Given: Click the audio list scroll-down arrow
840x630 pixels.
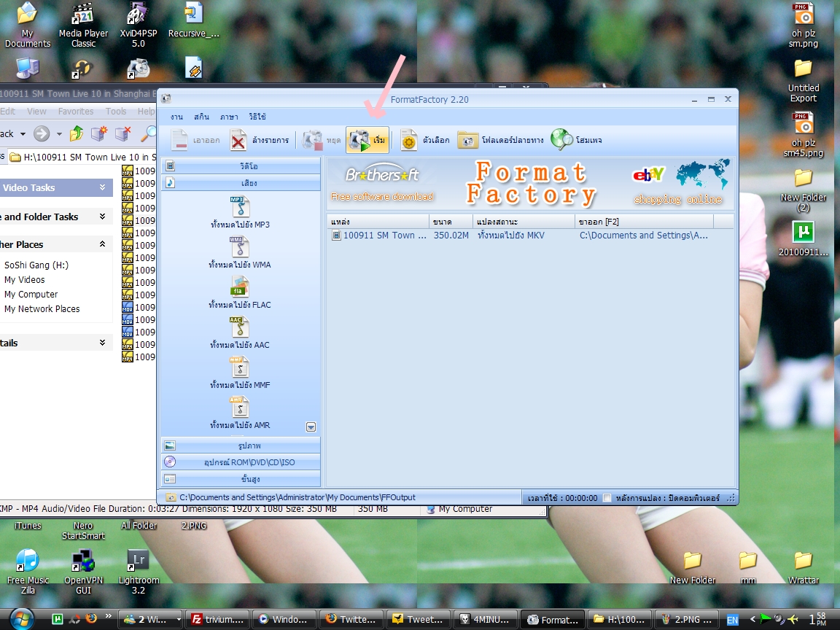Looking at the screenshot, I should point(311,427).
